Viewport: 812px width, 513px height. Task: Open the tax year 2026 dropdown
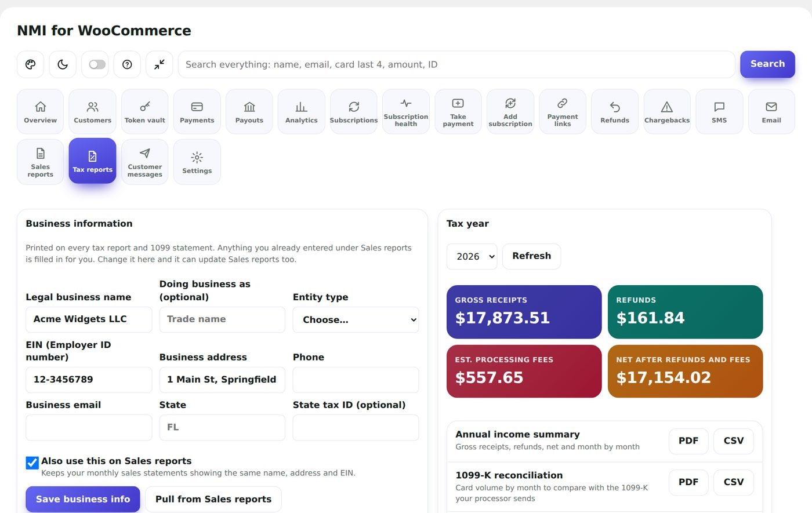tap(472, 256)
